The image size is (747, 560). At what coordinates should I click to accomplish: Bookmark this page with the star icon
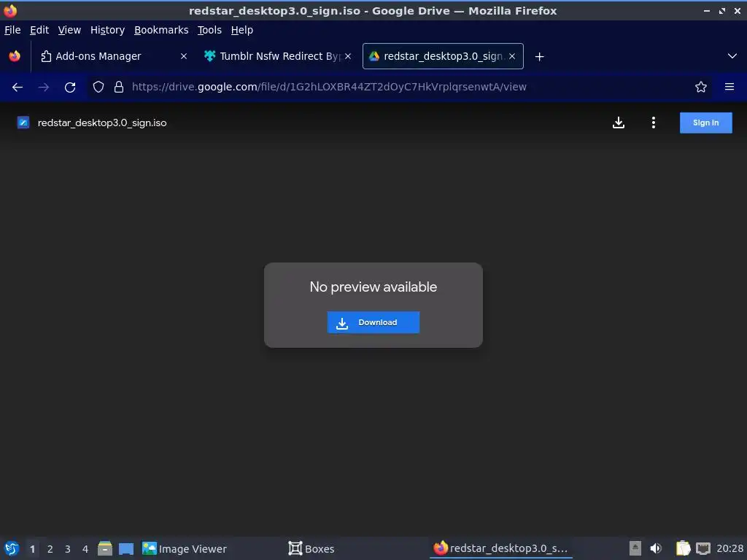(701, 87)
